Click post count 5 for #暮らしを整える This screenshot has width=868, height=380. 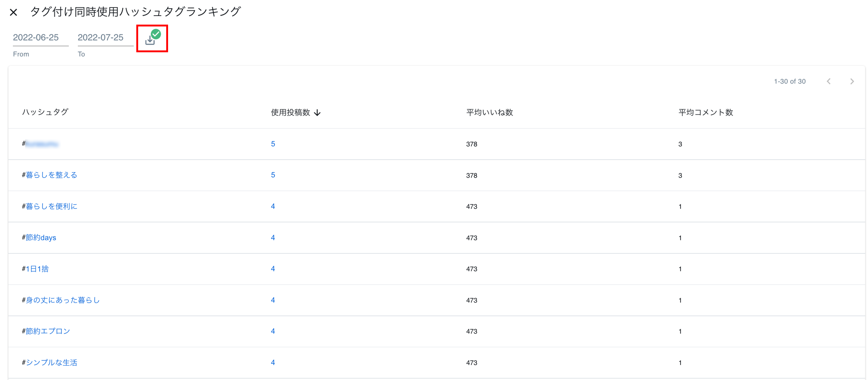(273, 175)
